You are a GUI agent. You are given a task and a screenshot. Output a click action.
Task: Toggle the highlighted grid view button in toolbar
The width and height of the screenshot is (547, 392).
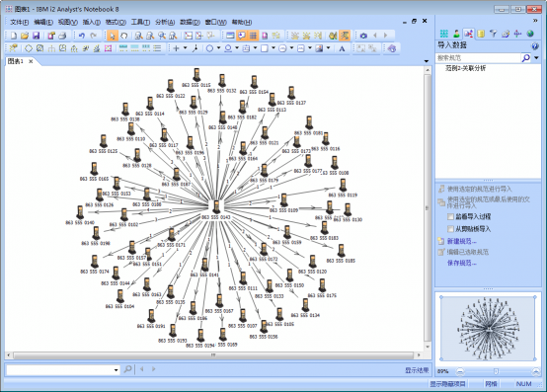(x=254, y=36)
